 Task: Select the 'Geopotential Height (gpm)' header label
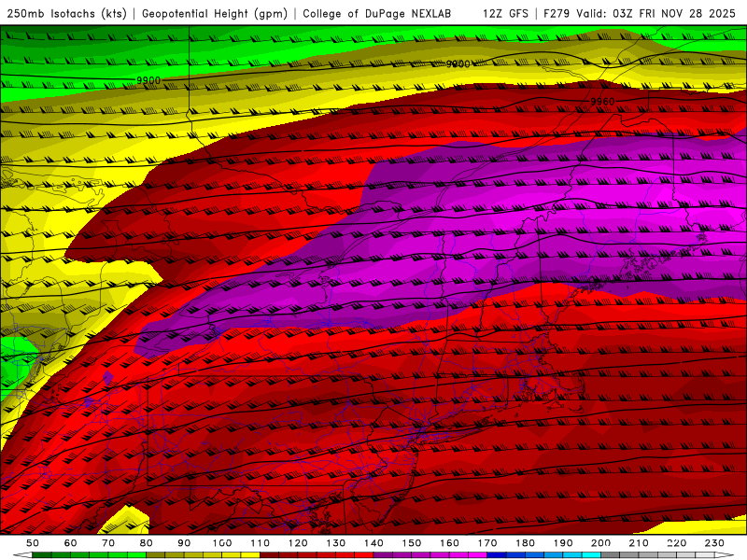click(x=215, y=13)
